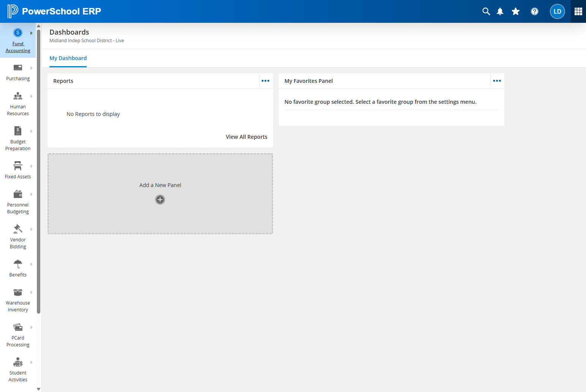This screenshot has height=392, width=586.
Task: Open the LD user profile avatar
Action: 557,11
